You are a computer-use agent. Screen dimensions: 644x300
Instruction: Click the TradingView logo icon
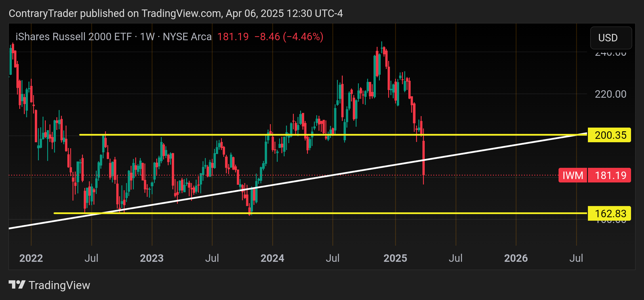pyautogui.click(x=17, y=285)
